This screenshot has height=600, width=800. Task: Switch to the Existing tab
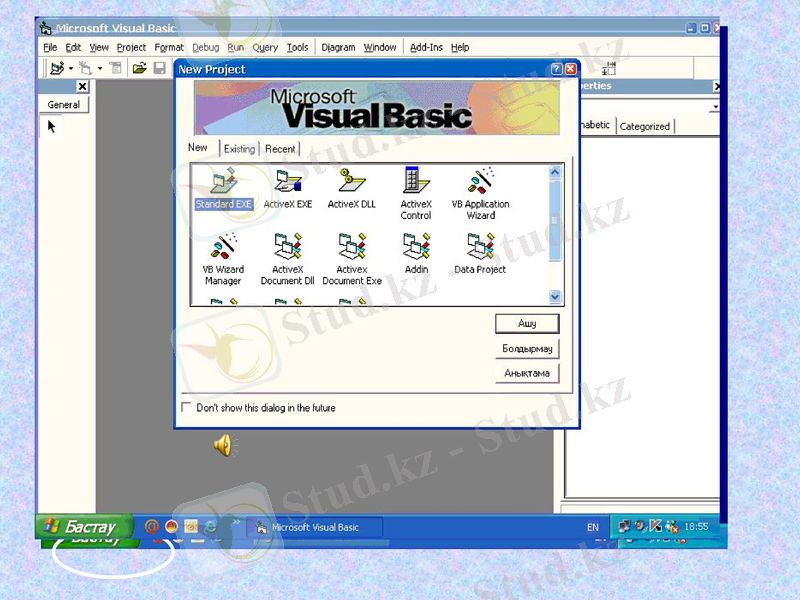(x=239, y=149)
